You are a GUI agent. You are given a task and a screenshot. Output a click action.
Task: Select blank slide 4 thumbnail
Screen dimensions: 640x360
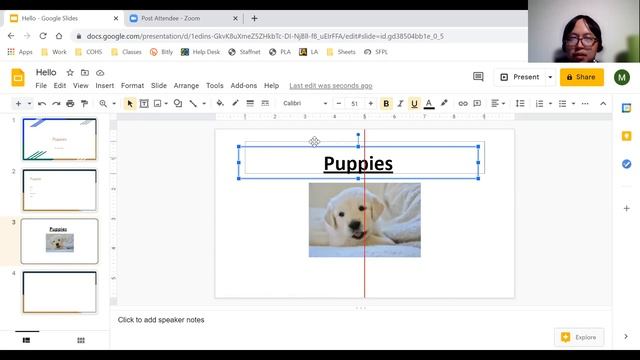coord(60,292)
